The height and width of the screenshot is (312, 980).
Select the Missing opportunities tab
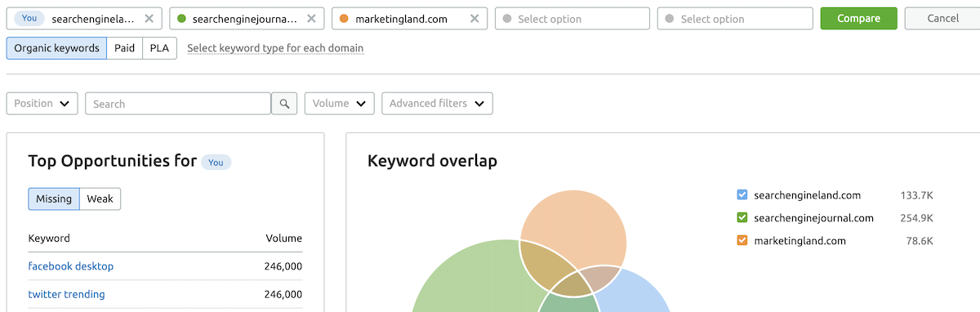pos(54,199)
